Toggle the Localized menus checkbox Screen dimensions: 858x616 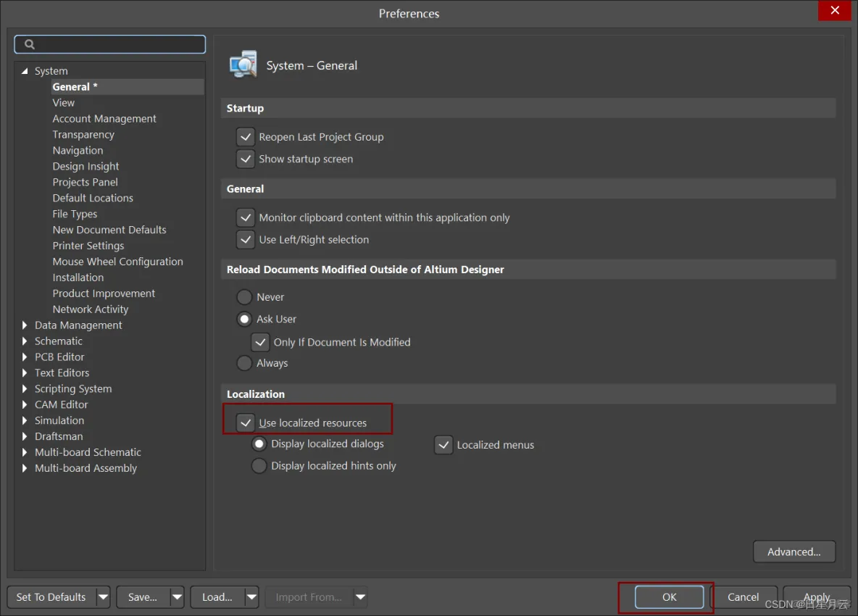click(x=443, y=445)
